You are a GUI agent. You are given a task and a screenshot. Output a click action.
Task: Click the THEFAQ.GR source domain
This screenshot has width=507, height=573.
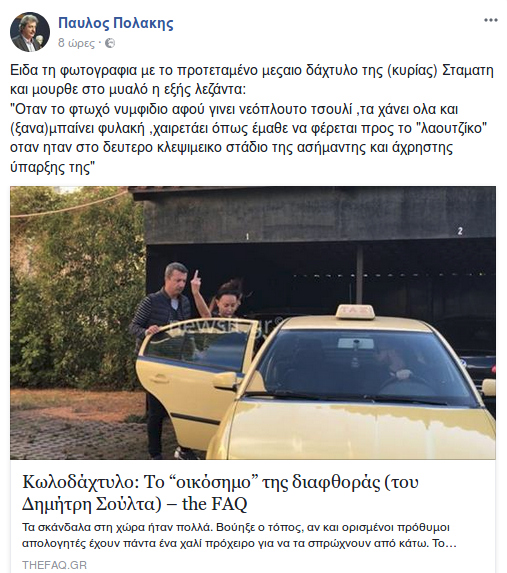pyautogui.click(x=54, y=565)
